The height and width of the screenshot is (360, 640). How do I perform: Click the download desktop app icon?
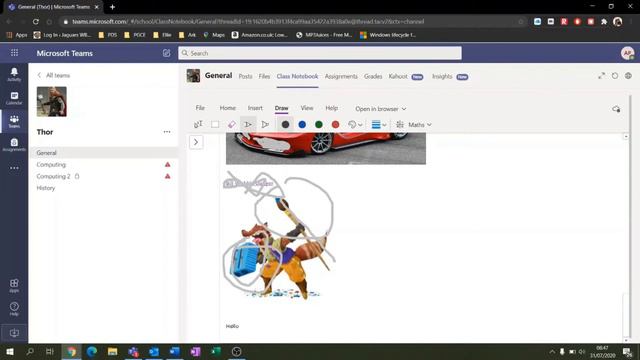click(x=14, y=333)
